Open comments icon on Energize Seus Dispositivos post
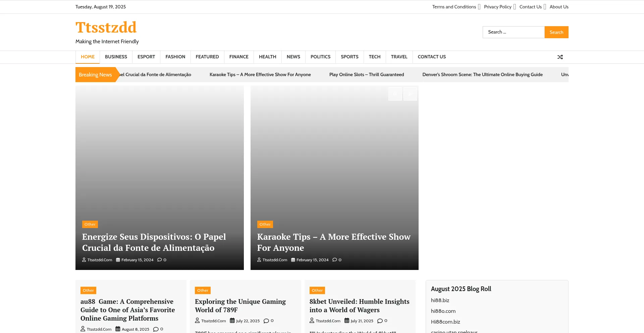The height and width of the screenshot is (333, 644). click(160, 260)
